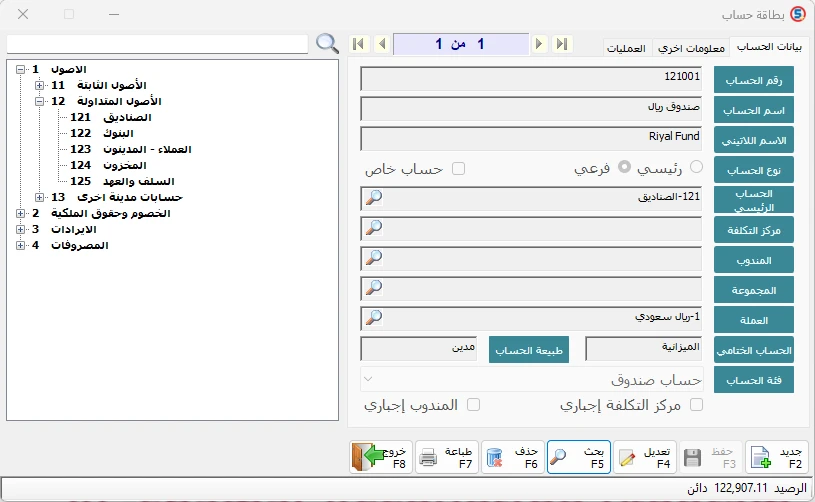
Task: Click the رقم الحساب label button
Action: [754, 80]
